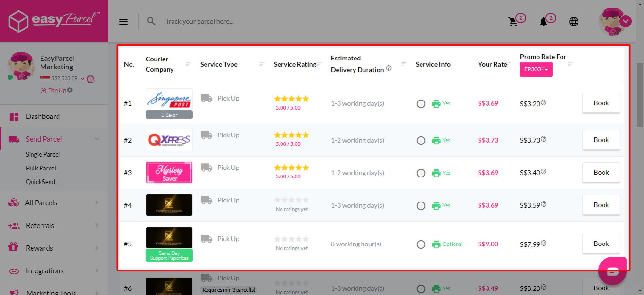Click the Top Up gear icon
The image size is (644, 295).
click(x=69, y=90)
